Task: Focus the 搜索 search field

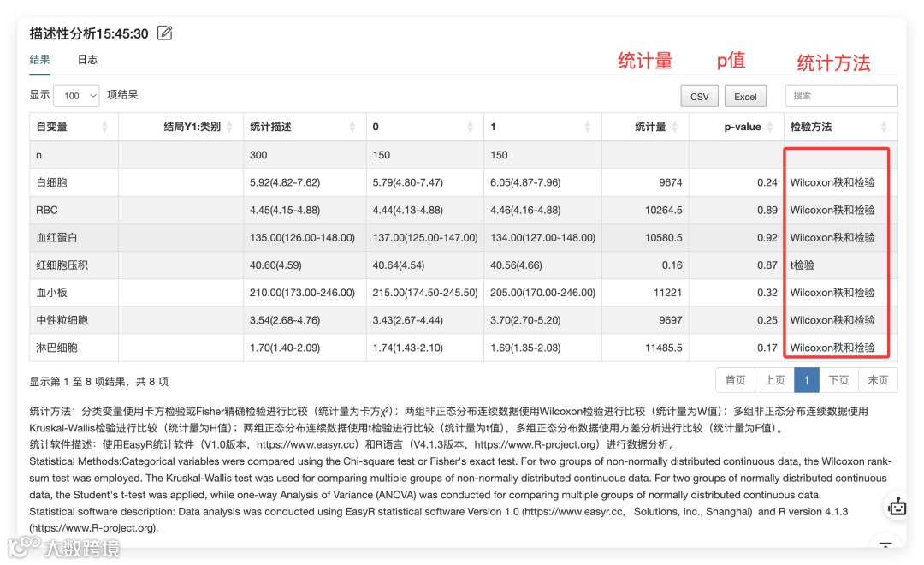Action: click(x=841, y=96)
